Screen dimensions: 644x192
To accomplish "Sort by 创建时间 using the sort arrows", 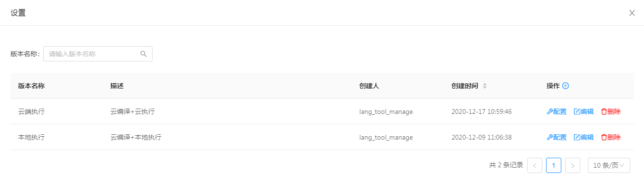I will pyautogui.click(x=485, y=86).
